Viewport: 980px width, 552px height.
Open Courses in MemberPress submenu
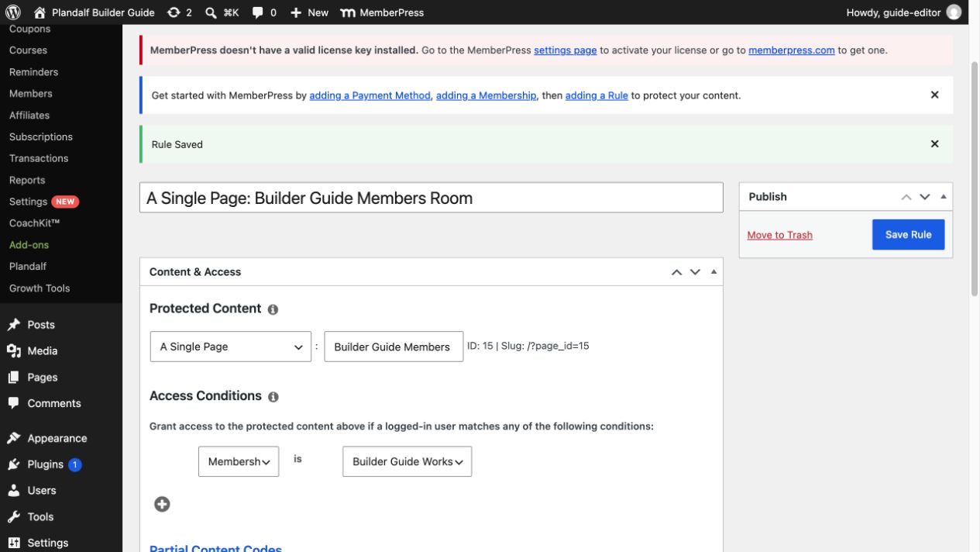[28, 50]
